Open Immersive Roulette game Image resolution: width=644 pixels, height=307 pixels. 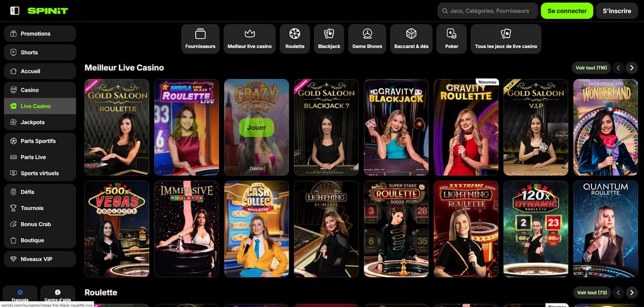coord(187,229)
